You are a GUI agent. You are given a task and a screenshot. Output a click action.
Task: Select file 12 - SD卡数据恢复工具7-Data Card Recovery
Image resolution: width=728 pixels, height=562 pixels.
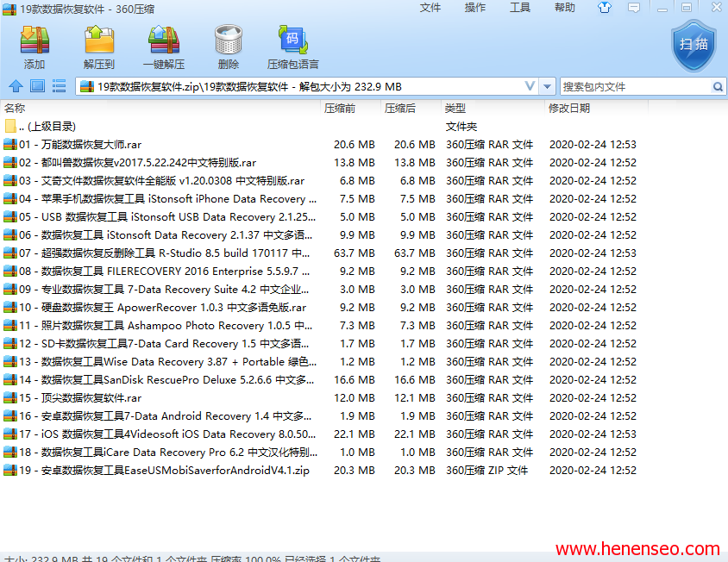(164, 343)
